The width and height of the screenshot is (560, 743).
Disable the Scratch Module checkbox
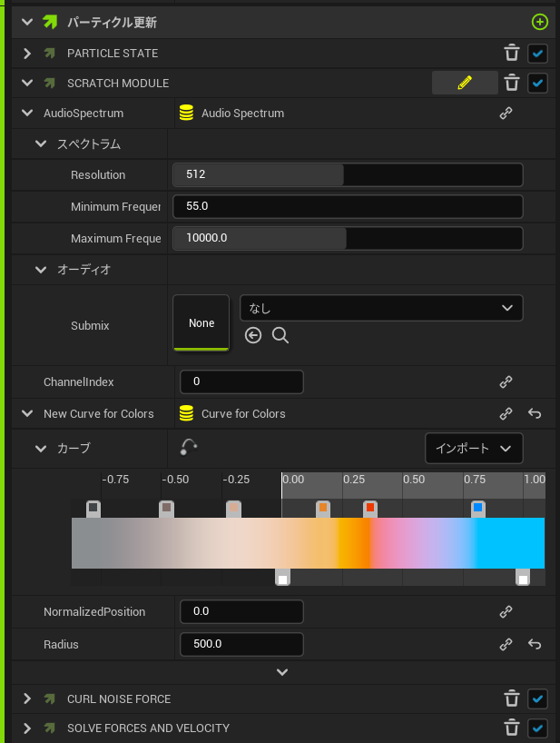coord(537,83)
